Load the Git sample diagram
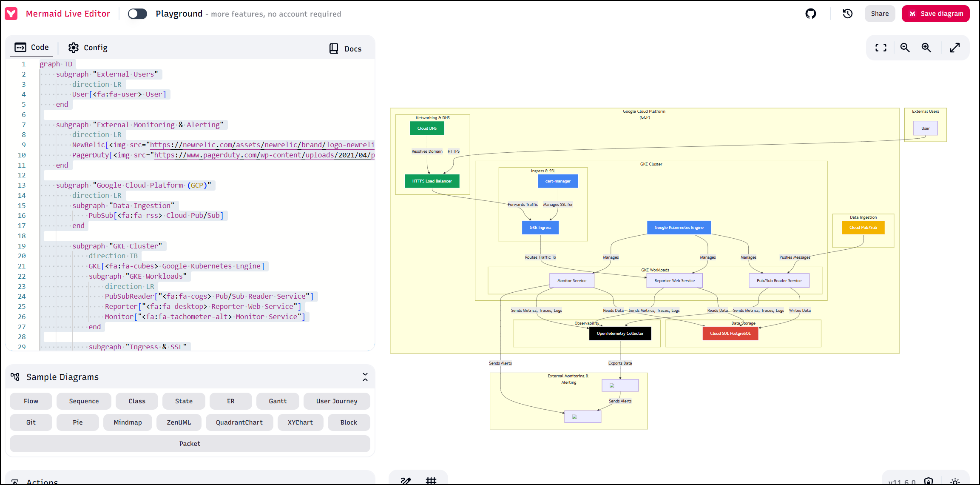This screenshot has width=980, height=485. (x=31, y=422)
